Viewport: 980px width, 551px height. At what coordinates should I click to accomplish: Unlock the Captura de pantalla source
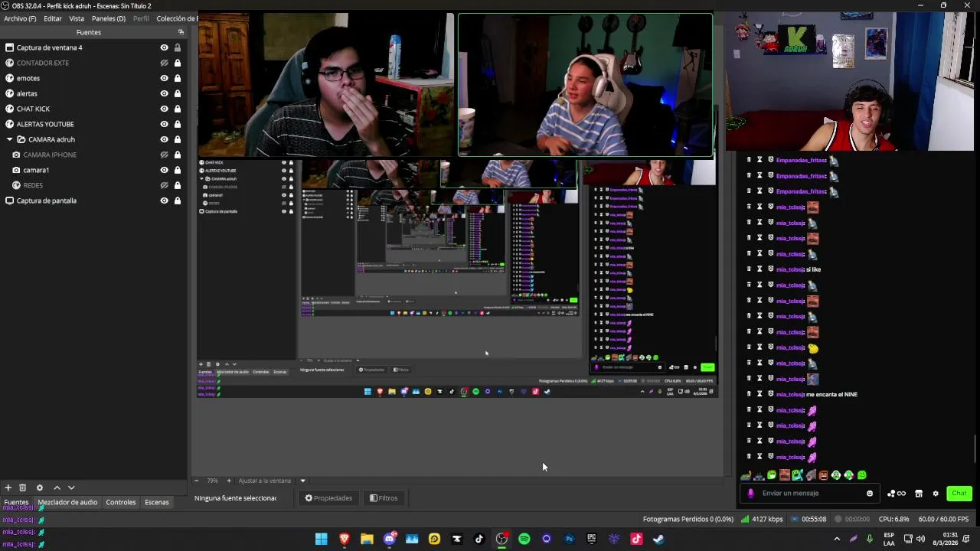(178, 201)
